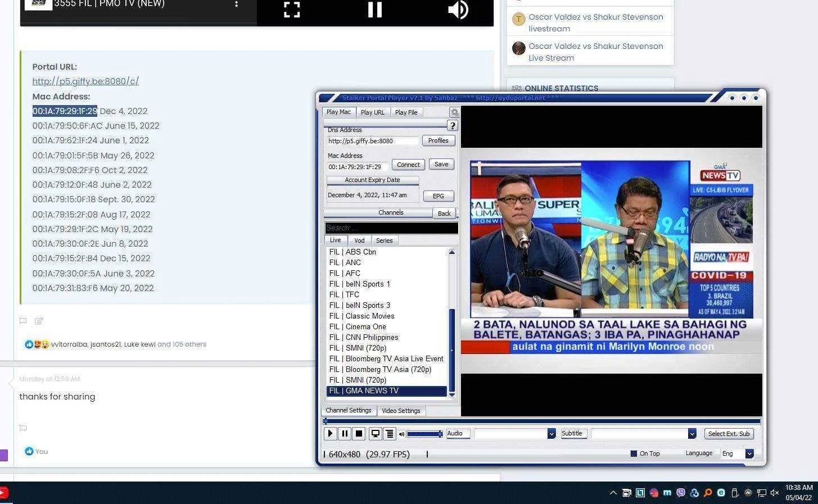The height and width of the screenshot is (504, 818).
Task: Click the volume speaker on the web video player
Action: pyautogui.click(x=458, y=9)
